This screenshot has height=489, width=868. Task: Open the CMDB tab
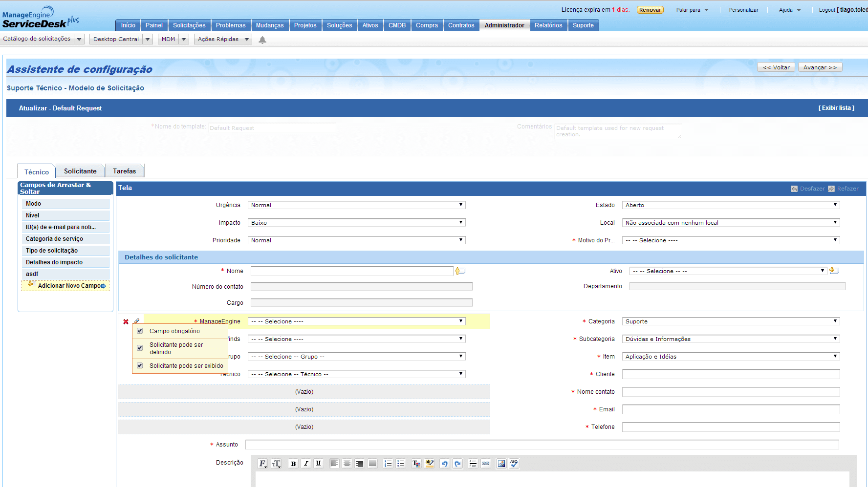tap(397, 25)
